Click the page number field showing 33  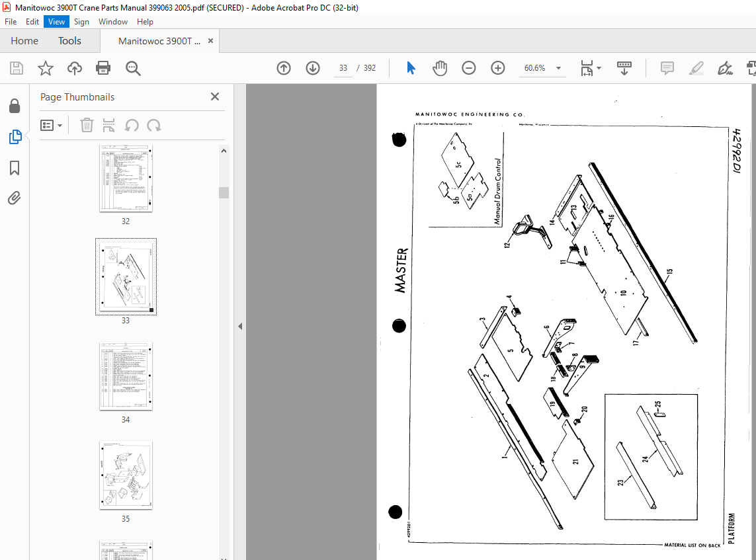click(x=343, y=68)
